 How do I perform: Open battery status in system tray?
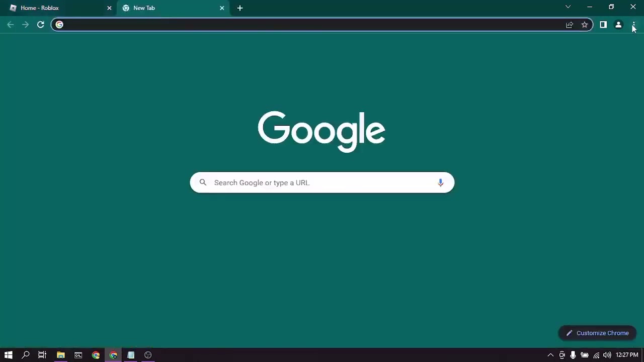tap(585, 355)
